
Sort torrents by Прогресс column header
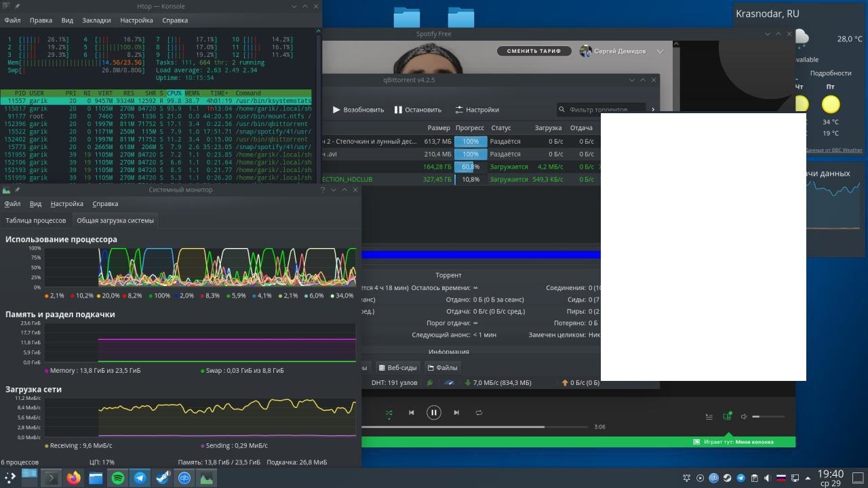tap(469, 127)
